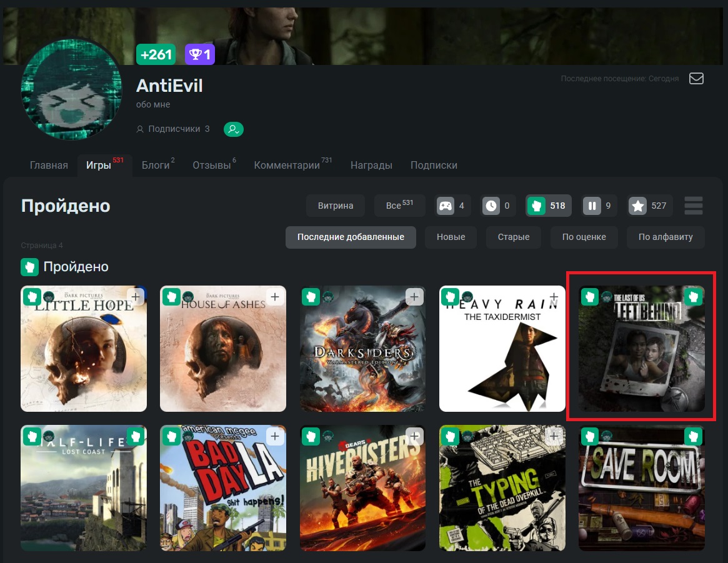Open the обо мне link
Screen dimensions: 728x563
tap(153, 105)
